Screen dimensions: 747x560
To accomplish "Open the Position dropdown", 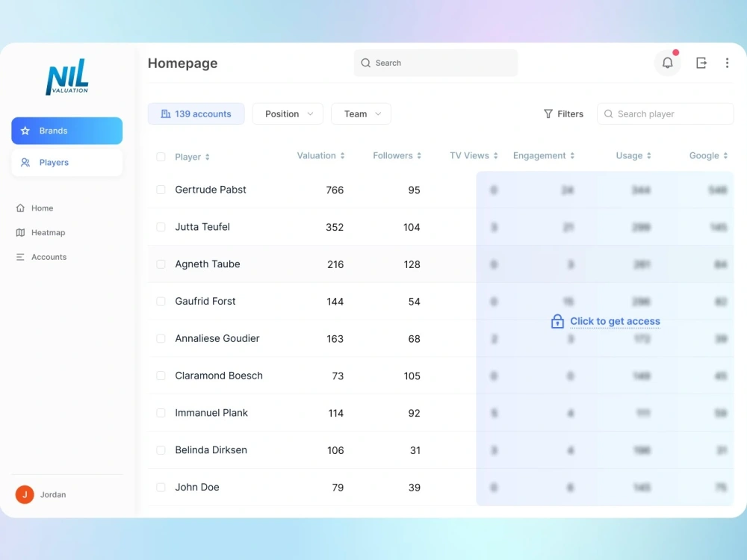I will (288, 113).
